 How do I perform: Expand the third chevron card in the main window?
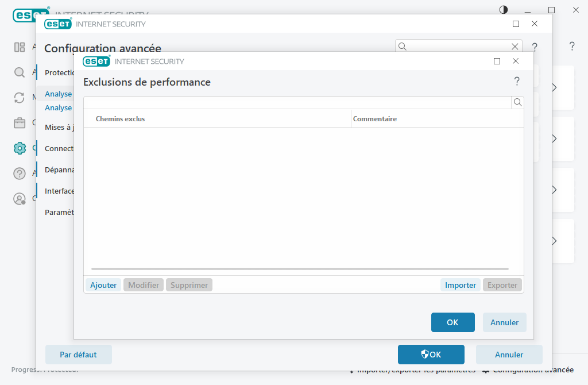coord(554,190)
